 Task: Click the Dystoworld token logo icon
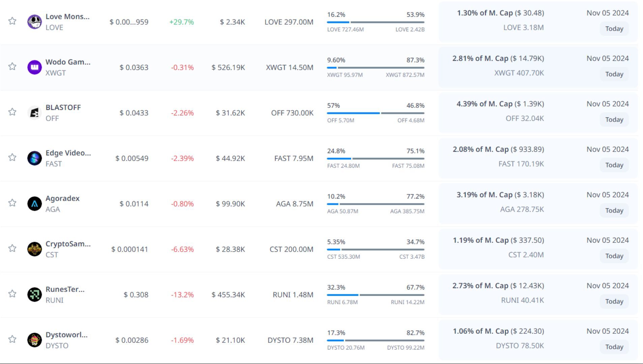(x=34, y=340)
